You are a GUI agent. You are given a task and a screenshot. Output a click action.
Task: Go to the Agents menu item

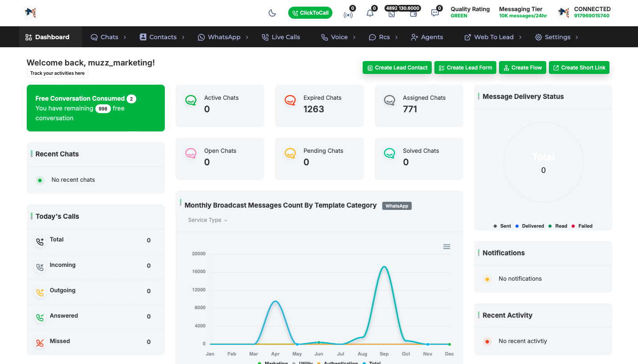427,37
